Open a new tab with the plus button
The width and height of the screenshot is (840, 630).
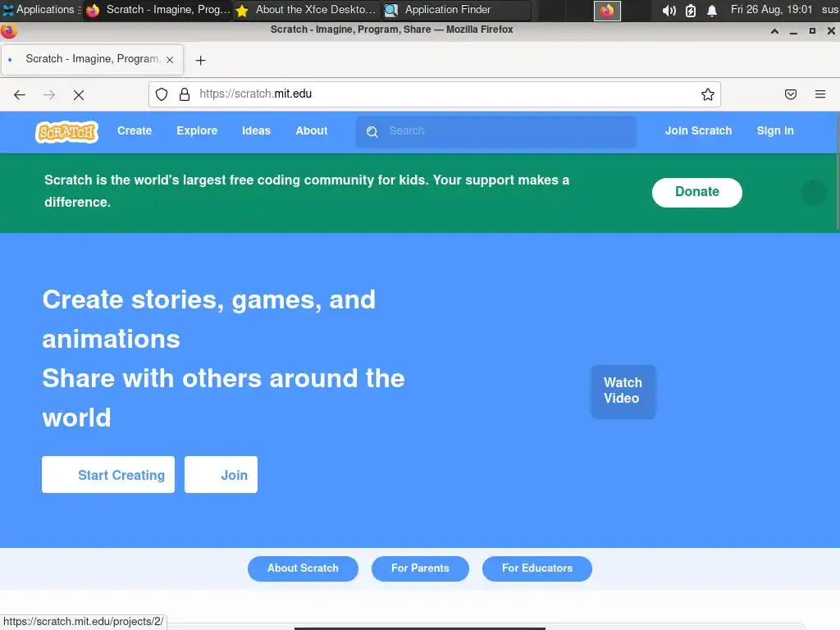pyautogui.click(x=200, y=61)
